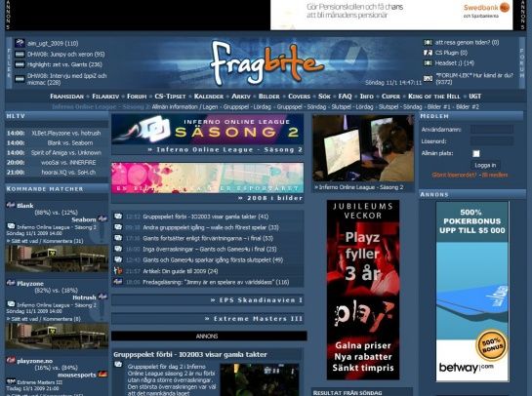532x396 pixels.
Task: Open the Inferno Online League Säsong 2 banner
Action: [207, 129]
